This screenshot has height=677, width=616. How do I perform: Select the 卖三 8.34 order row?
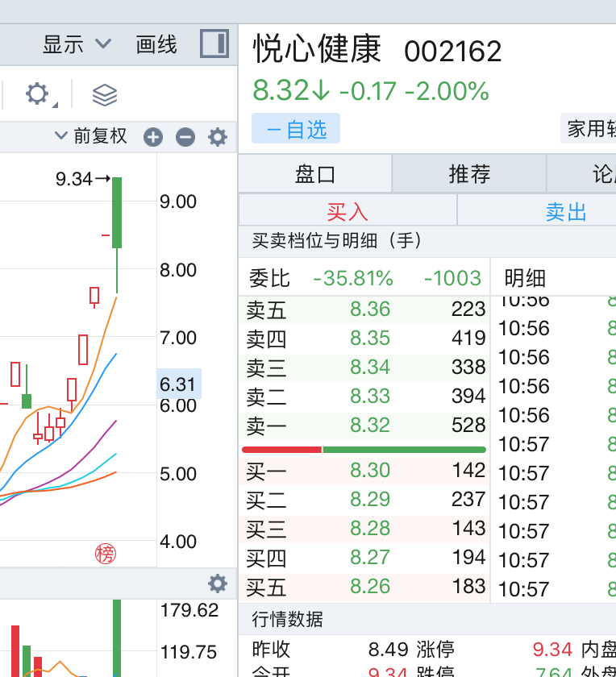click(365, 368)
